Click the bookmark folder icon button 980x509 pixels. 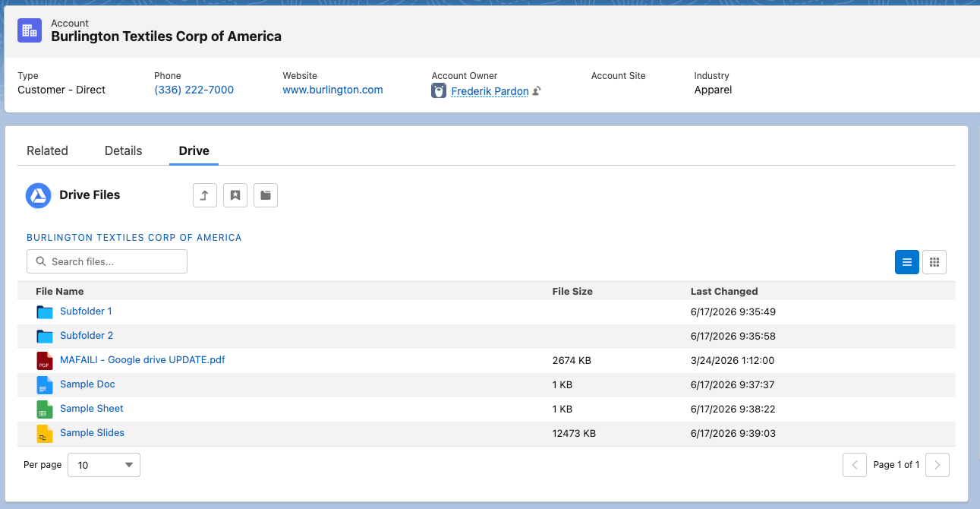point(235,195)
